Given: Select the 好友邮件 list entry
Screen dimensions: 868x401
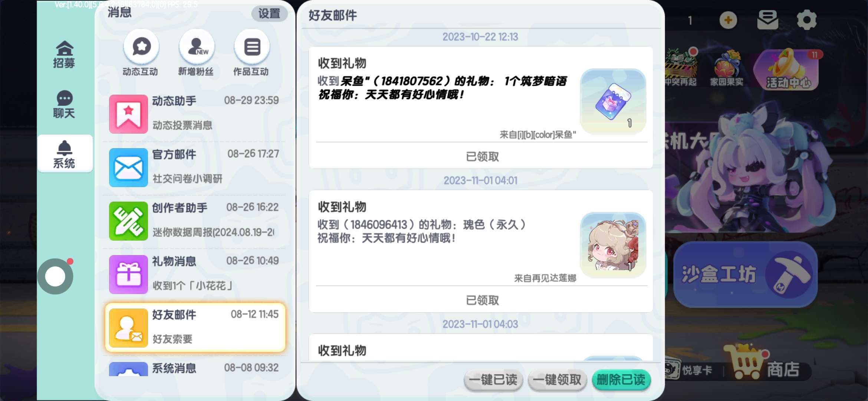Looking at the screenshot, I should pos(195,327).
